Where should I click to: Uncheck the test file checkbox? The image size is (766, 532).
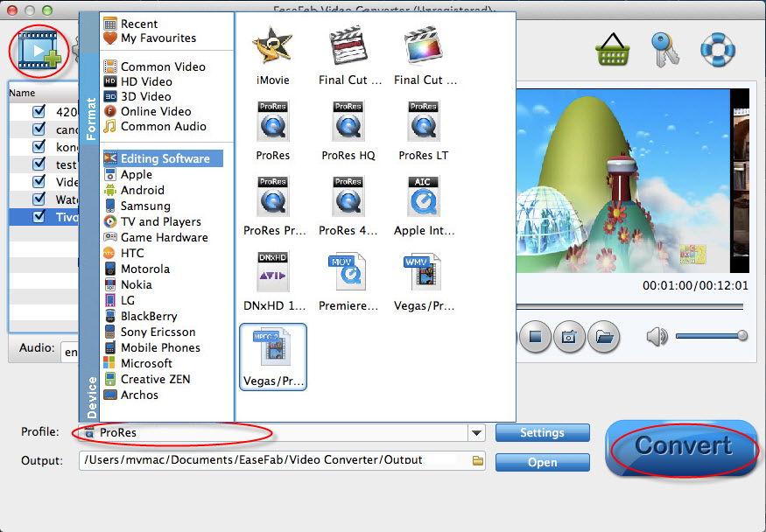39,164
